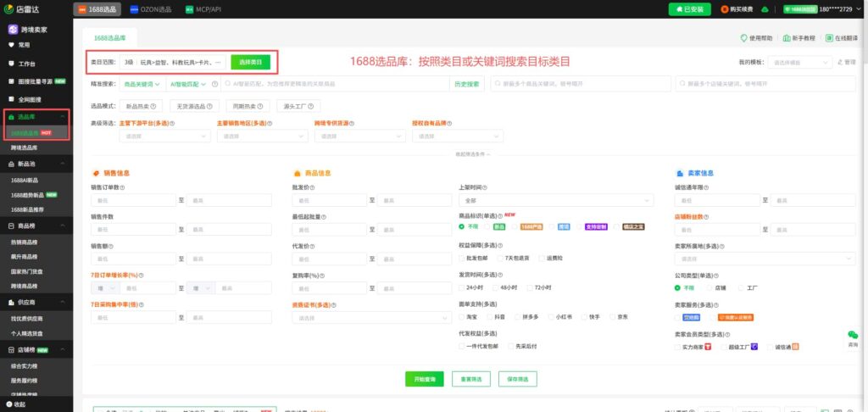This screenshot has height=412, width=868.
Task: Click the 销售订单数 minimum input field
Action: (133, 200)
